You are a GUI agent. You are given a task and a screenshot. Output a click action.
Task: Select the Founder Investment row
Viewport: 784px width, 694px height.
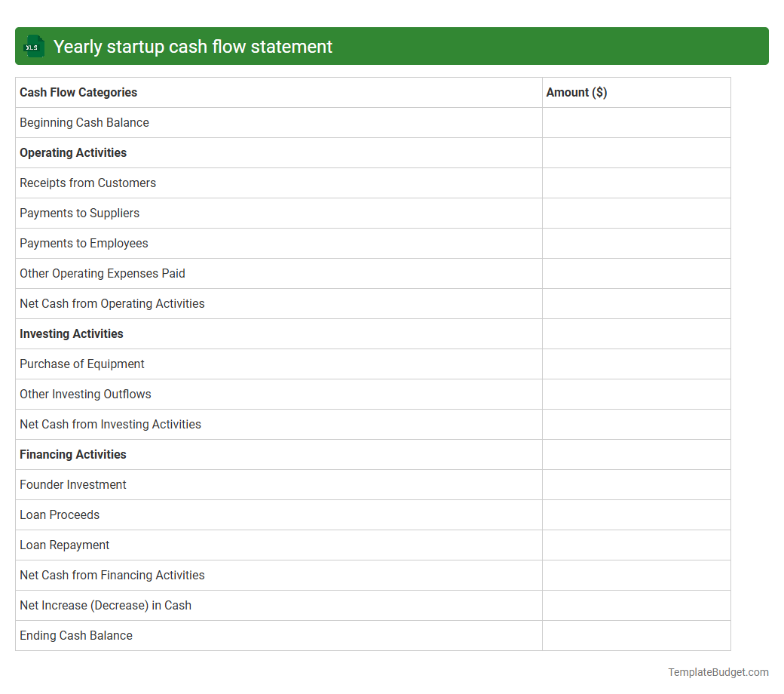pyautogui.click(x=72, y=484)
